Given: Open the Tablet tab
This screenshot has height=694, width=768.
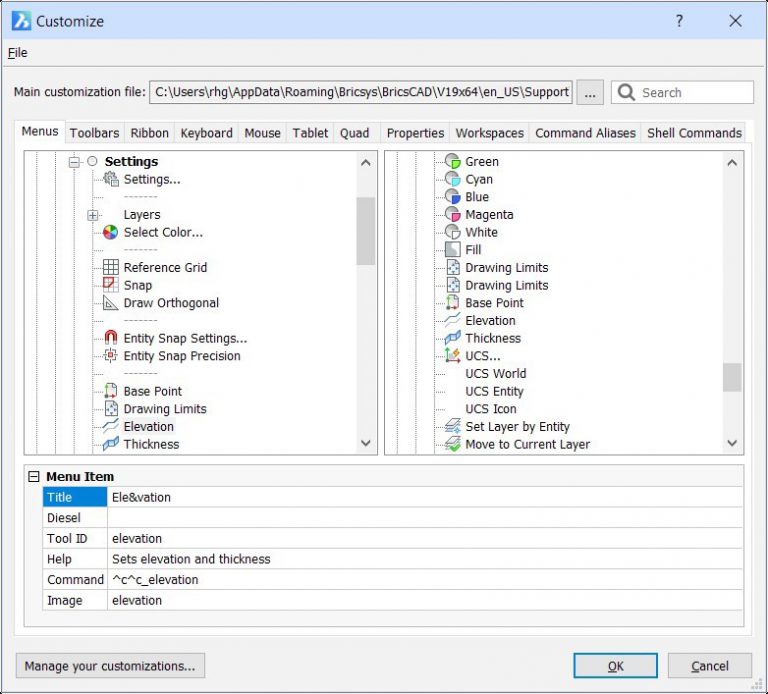Looking at the screenshot, I should pos(311,133).
